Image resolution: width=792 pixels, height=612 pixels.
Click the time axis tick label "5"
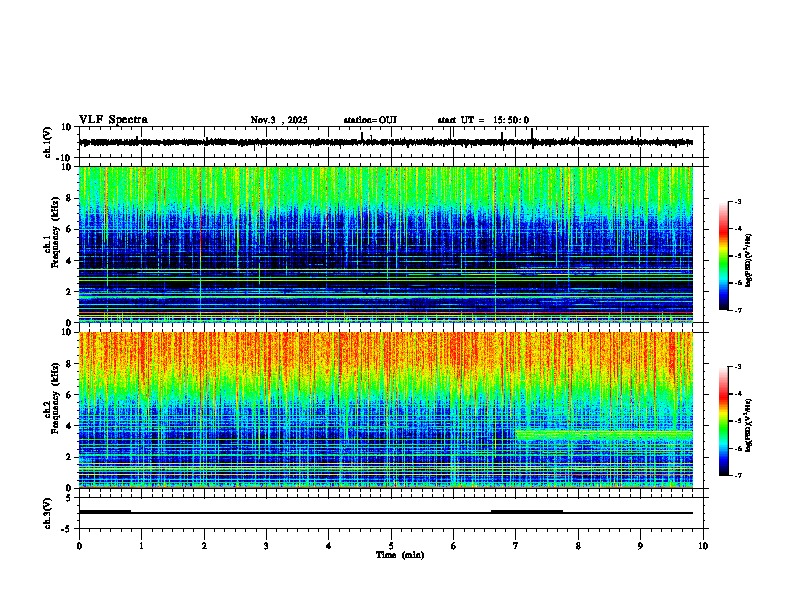(391, 546)
